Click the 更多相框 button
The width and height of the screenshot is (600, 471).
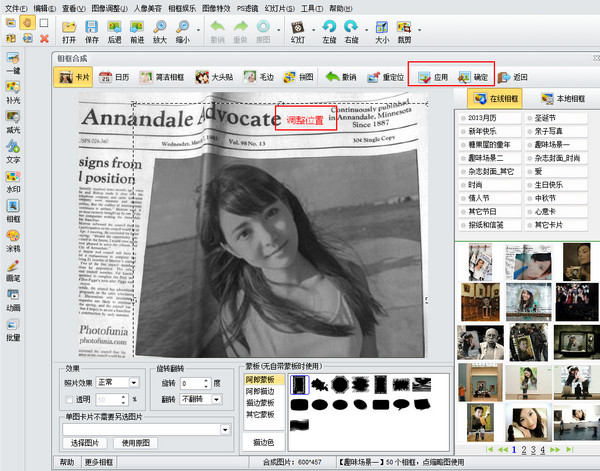(x=99, y=463)
